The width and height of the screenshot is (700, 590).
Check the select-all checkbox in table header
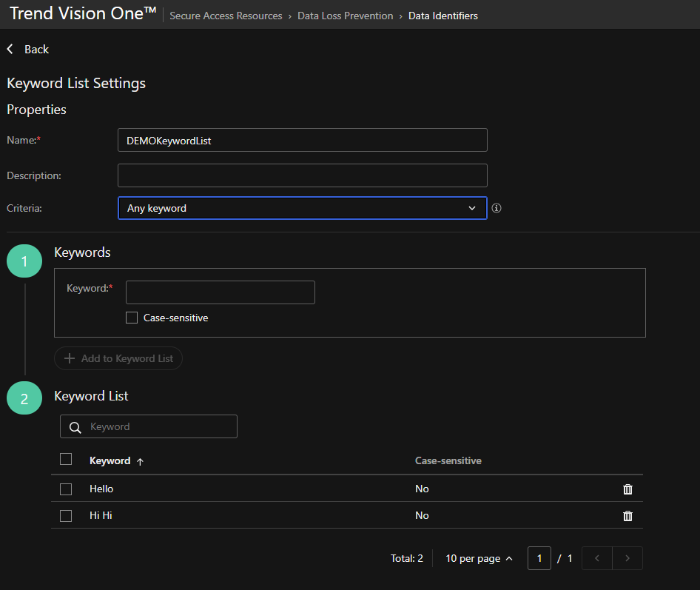coord(66,459)
